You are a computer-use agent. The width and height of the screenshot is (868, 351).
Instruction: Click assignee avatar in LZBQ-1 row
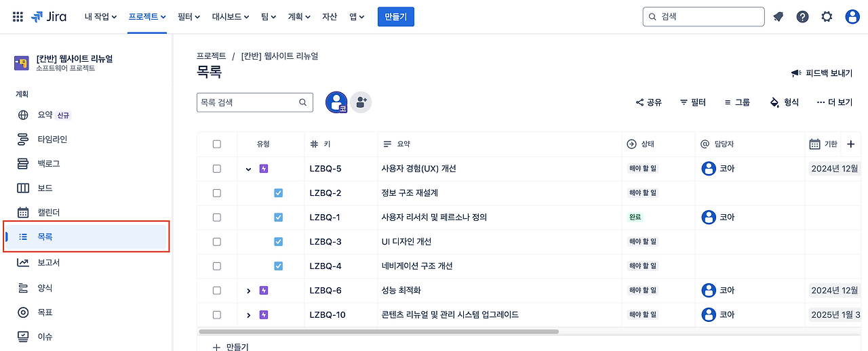pyautogui.click(x=709, y=218)
